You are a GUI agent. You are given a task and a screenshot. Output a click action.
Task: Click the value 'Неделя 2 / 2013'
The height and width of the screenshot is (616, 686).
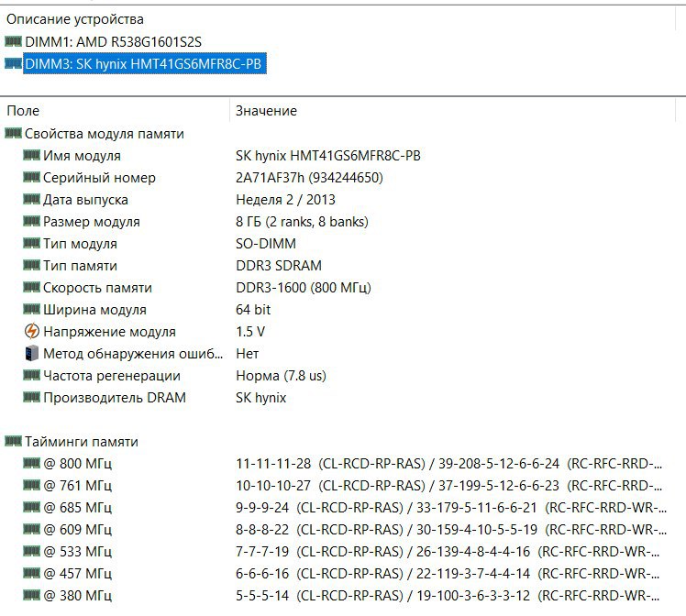tap(286, 200)
